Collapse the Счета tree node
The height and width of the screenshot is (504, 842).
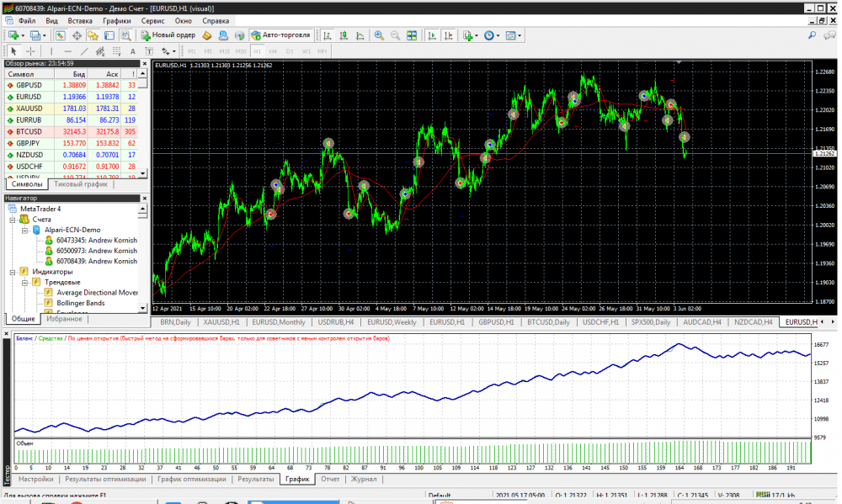[13, 219]
